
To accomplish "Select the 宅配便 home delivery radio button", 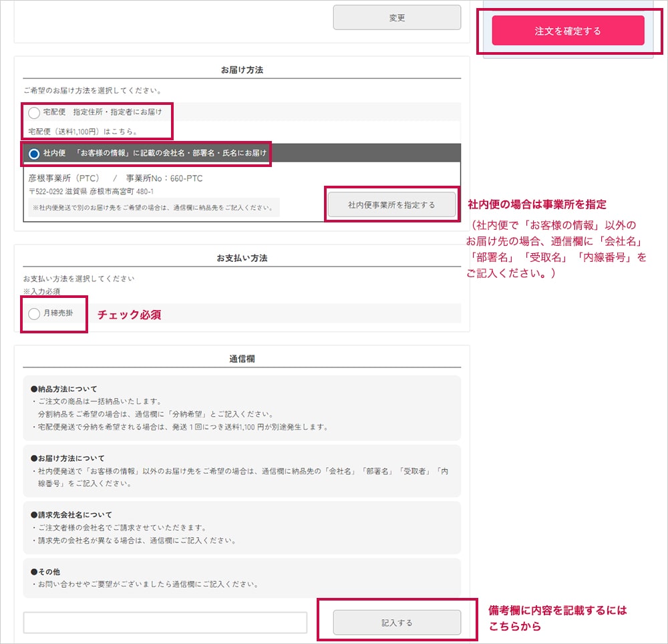I will (34, 113).
